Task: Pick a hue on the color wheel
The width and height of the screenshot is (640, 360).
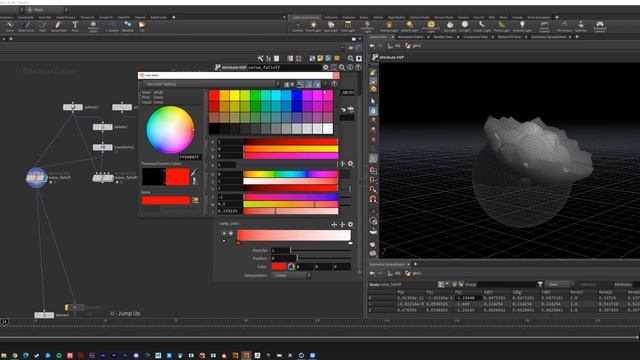Action: point(170,130)
